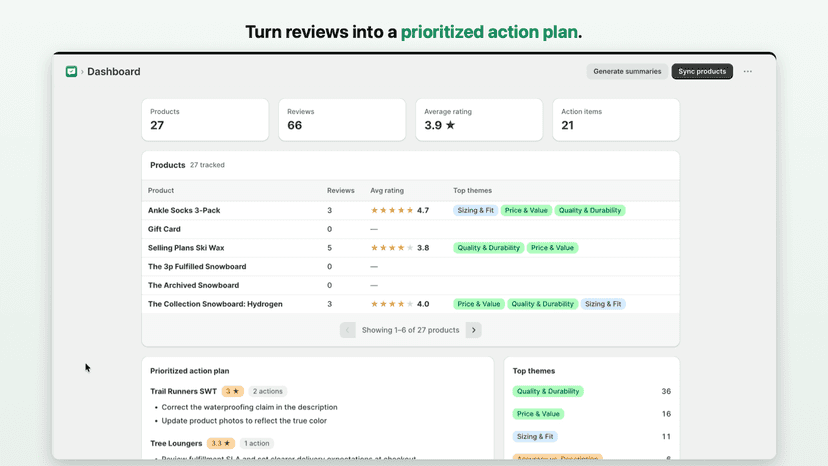This screenshot has height=466, width=828.
Task: Click the 3.3 star badge beside Tree Loungers
Action: click(x=221, y=444)
